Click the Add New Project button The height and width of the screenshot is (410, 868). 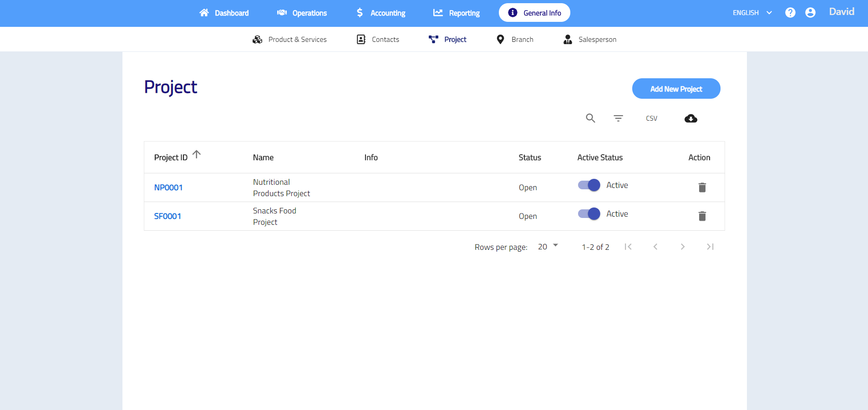pos(676,89)
